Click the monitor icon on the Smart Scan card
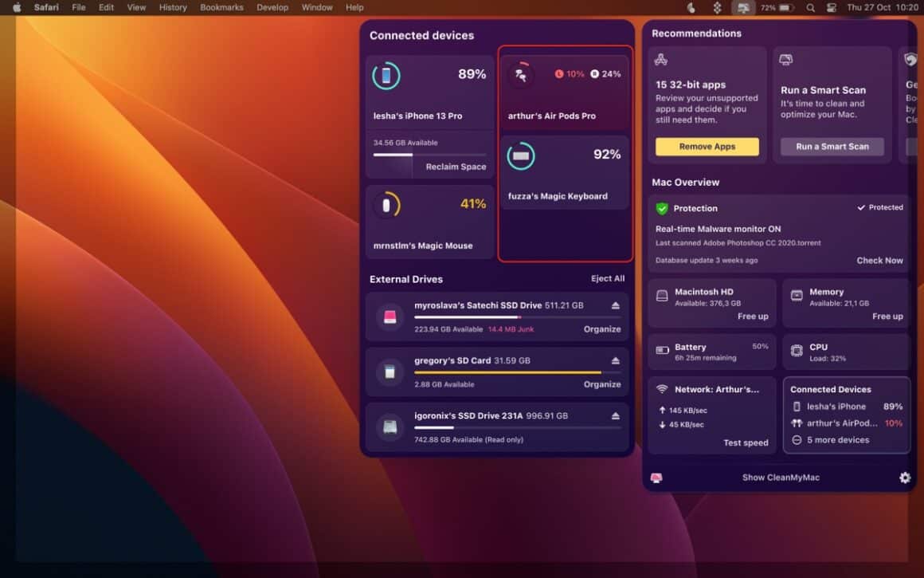The image size is (924, 578). [x=786, y=59]
